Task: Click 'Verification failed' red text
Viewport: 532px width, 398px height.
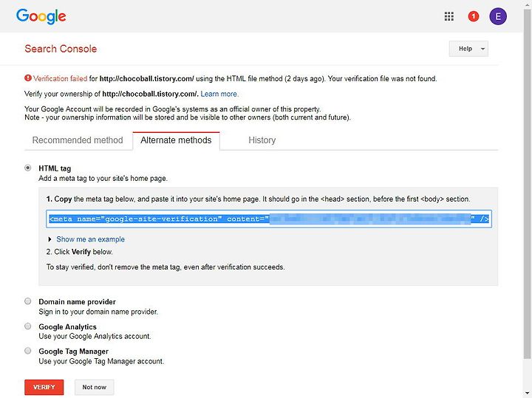Action: click(60, 79)
